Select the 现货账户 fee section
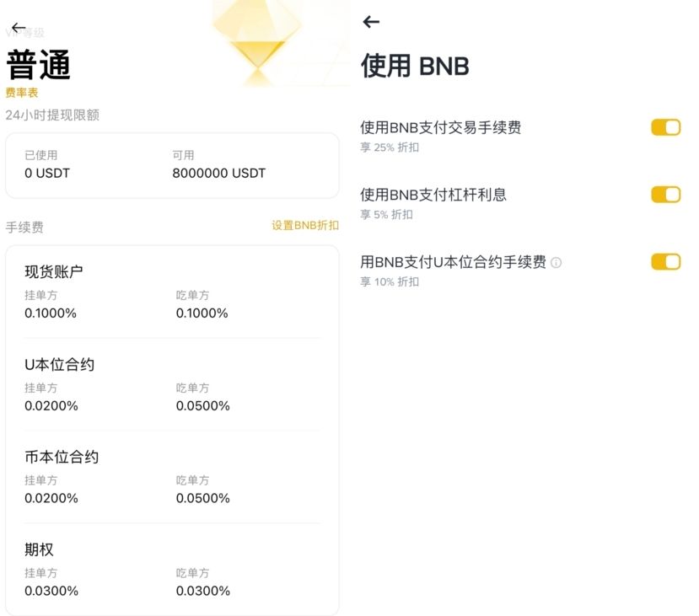Viewport: 699px width, 616px height. [x=54, y=271]
